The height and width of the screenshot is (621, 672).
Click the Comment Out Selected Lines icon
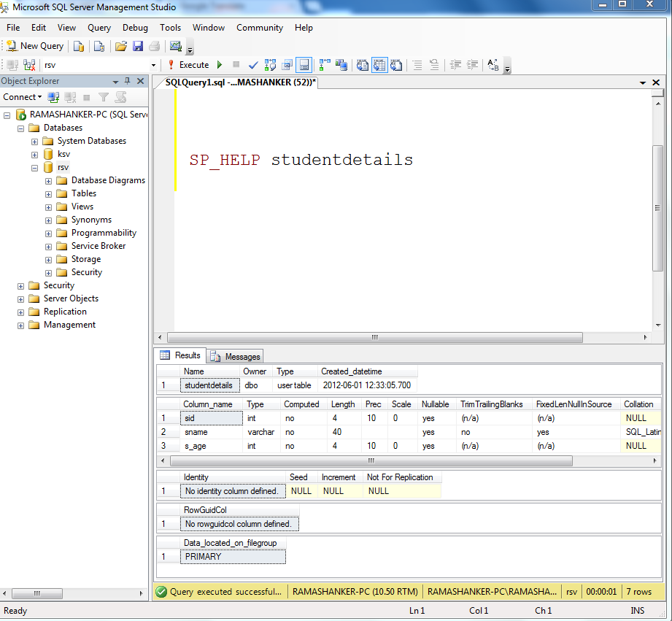(416, 65)
